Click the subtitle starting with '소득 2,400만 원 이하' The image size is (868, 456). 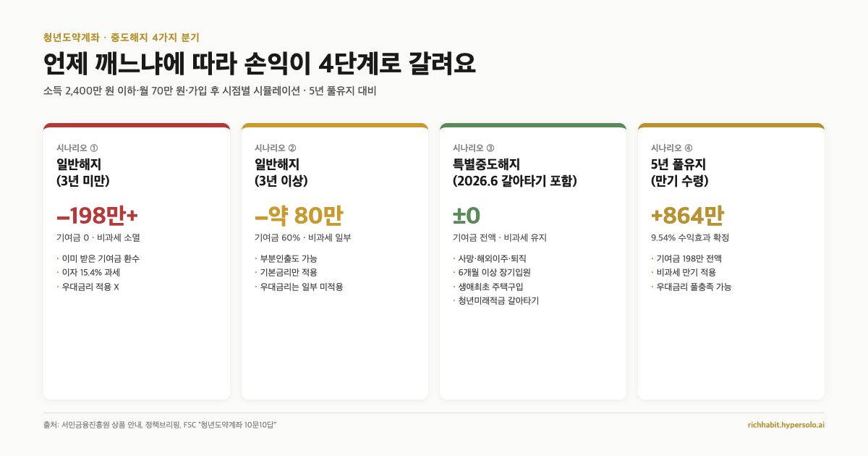point(210,91)
